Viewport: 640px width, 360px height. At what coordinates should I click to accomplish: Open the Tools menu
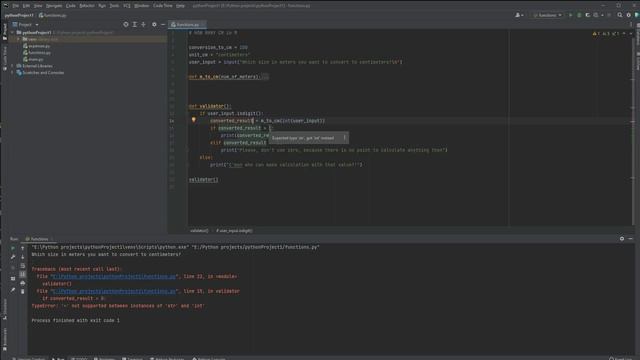click(x=114, y=6)
